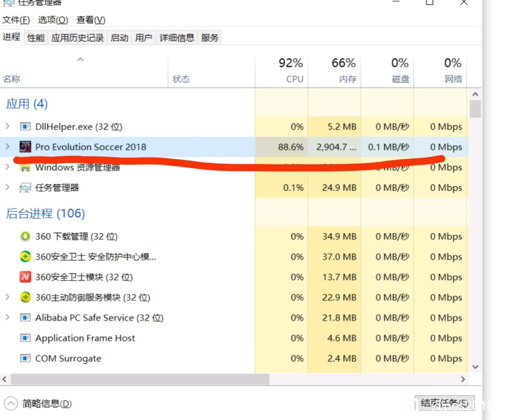515x420 pixels.
Task: Open the 文件(F) menu
Action: [x=16, y=20]
